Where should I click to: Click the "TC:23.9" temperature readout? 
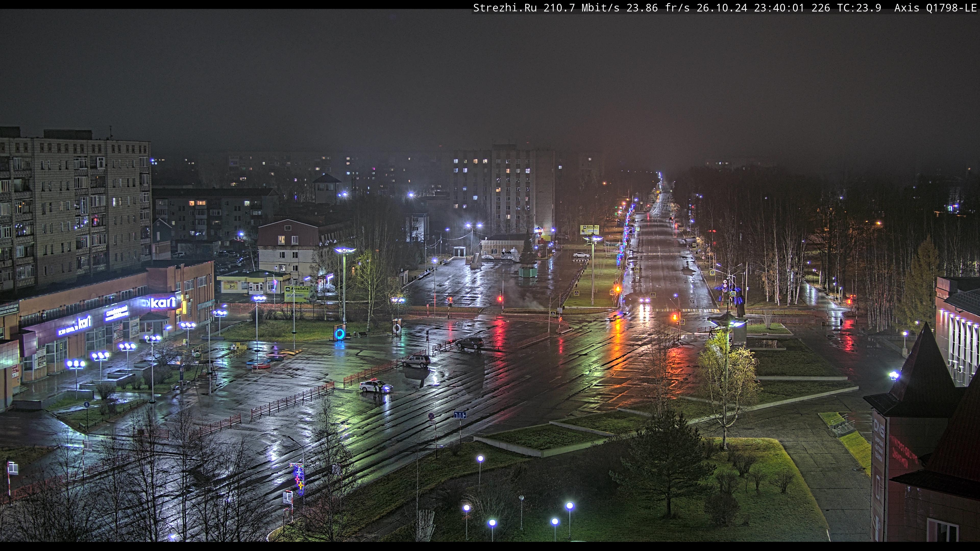click(859, 8)
